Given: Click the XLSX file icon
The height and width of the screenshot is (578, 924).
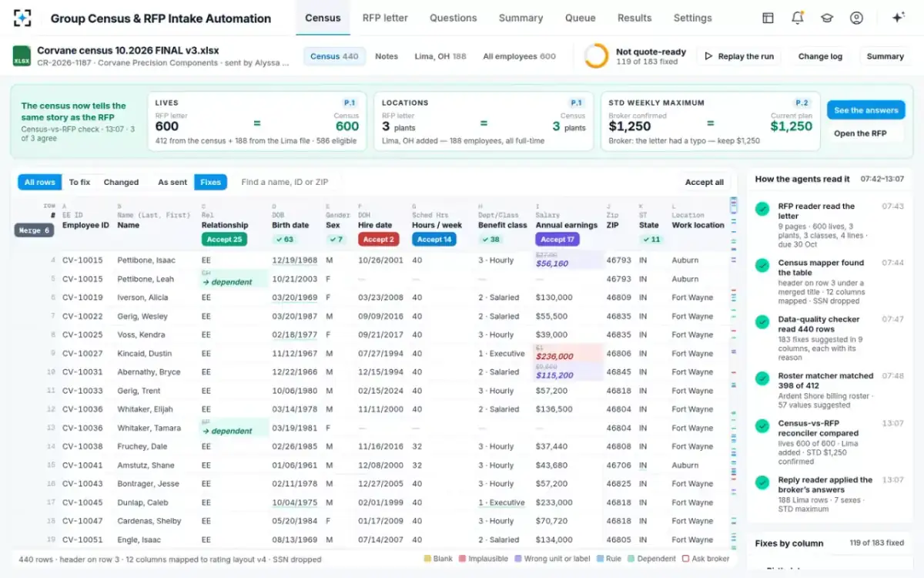Looking at the screenshot, I should click(x=22, y=56).
